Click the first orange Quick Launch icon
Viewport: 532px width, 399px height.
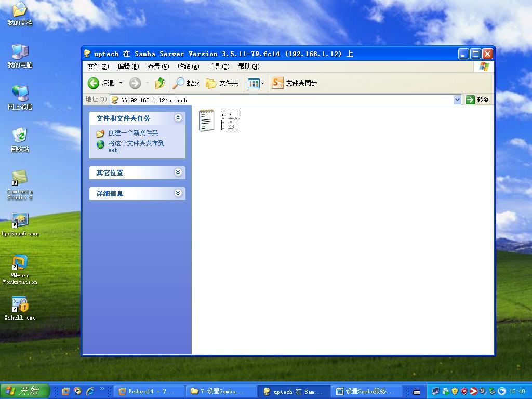pyautogui.click(x=66, y=391)
